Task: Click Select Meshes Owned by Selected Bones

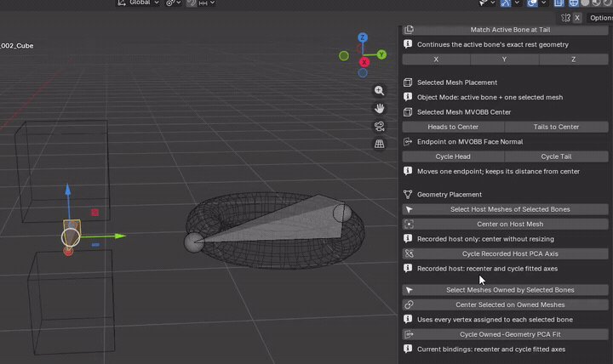Action: [505, 290]
